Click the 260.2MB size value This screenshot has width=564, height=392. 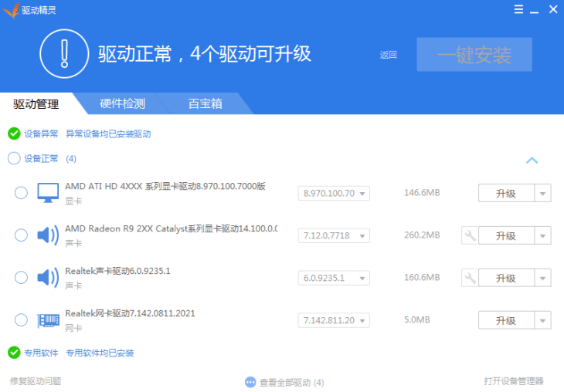click(x=422, y=235)
